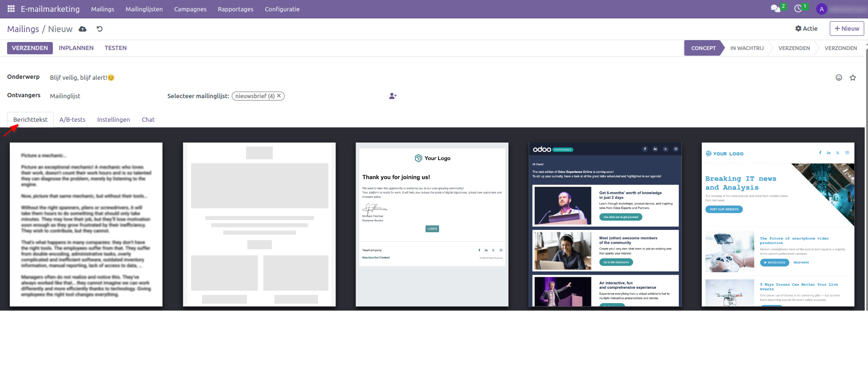This screenshot has width=868, height=388.
Task: Click the Testen button
Action: (x=116, y=48)
